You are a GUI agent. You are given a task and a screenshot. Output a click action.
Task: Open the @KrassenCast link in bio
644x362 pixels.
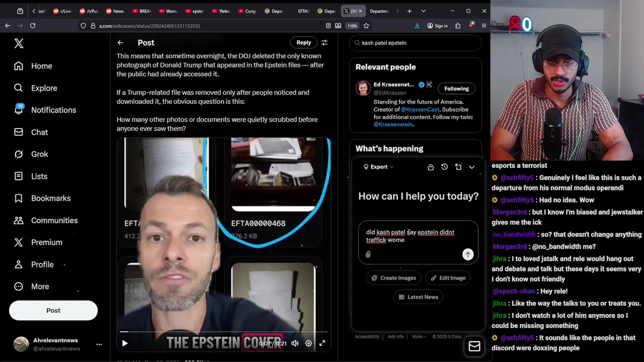(420, 110)
